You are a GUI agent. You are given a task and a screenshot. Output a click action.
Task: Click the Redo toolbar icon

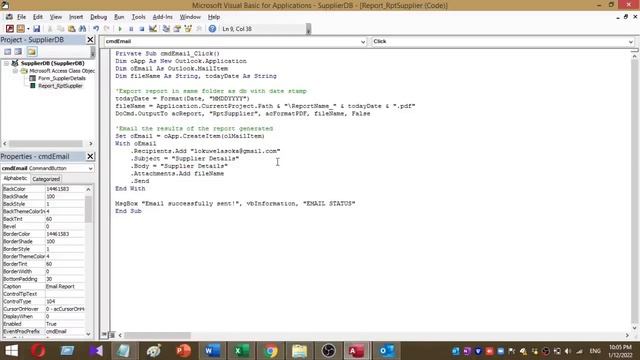[x=107, y=29]
